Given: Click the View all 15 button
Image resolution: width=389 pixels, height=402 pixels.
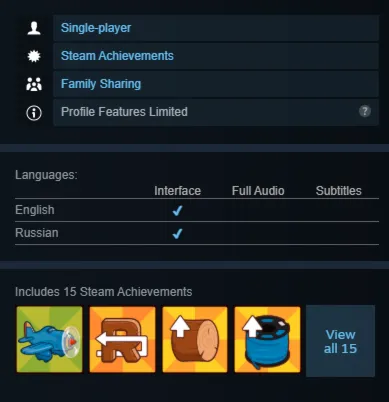Looking at the screenshot, I should tap(340, 341).
